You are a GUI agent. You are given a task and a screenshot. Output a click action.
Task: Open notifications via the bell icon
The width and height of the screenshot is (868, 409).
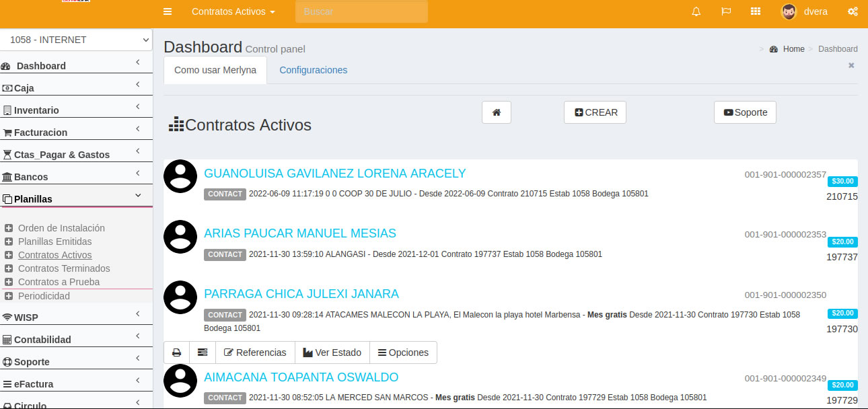coord(696,11)
